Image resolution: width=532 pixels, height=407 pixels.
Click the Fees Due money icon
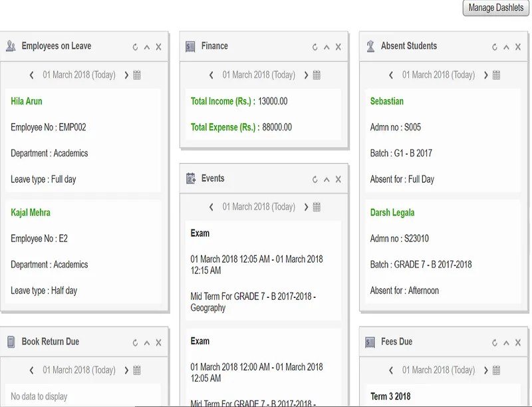pos(370,342)
